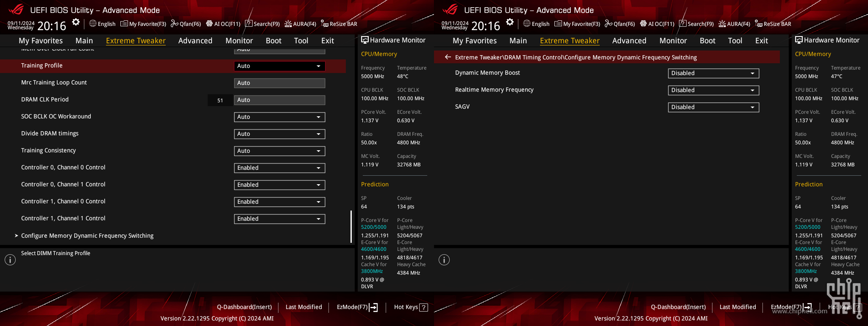Open the SAGV dropdown
This screenshot has width=868, height=326.
(x=714, y=107)
